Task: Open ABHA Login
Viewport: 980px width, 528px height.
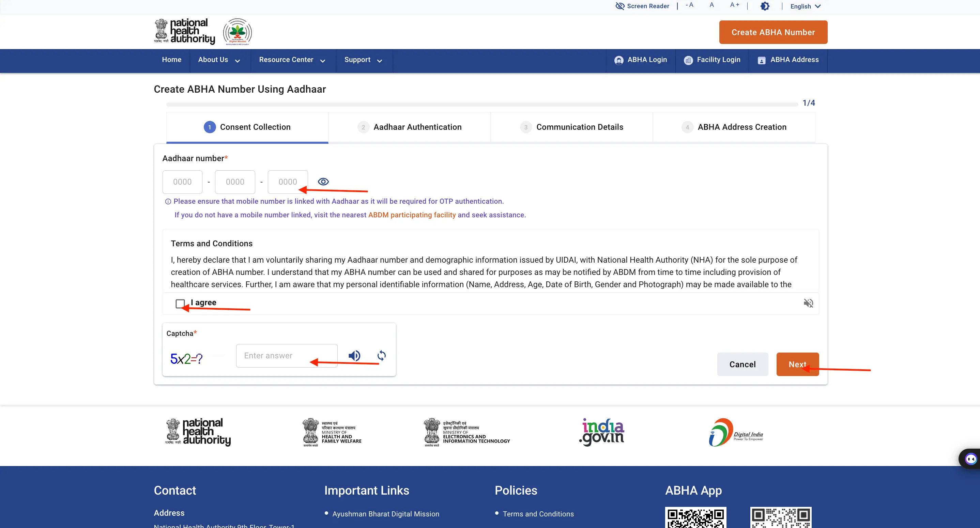Action: (x=641, y=60)
